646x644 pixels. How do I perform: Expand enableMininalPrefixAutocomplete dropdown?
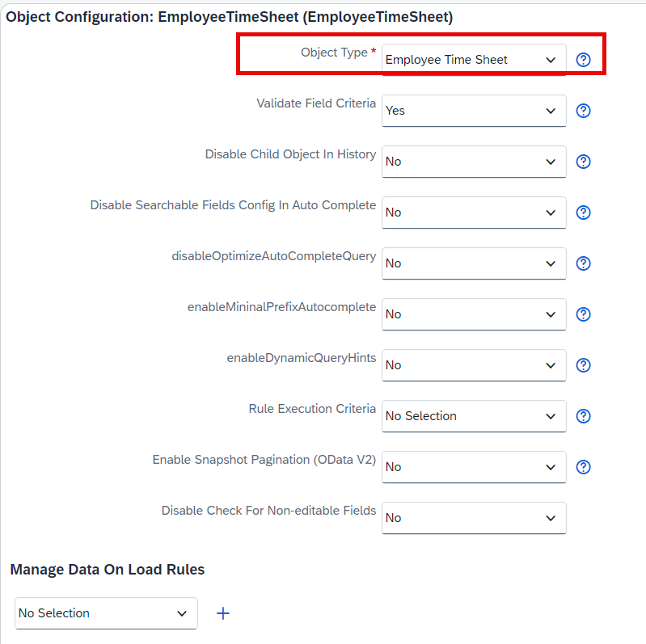click(x=474, y=314)
